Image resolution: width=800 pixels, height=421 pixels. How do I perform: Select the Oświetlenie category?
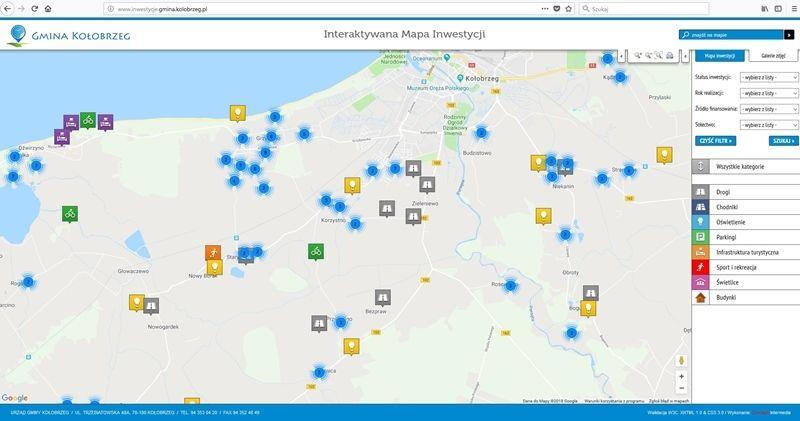pos(746,222)
